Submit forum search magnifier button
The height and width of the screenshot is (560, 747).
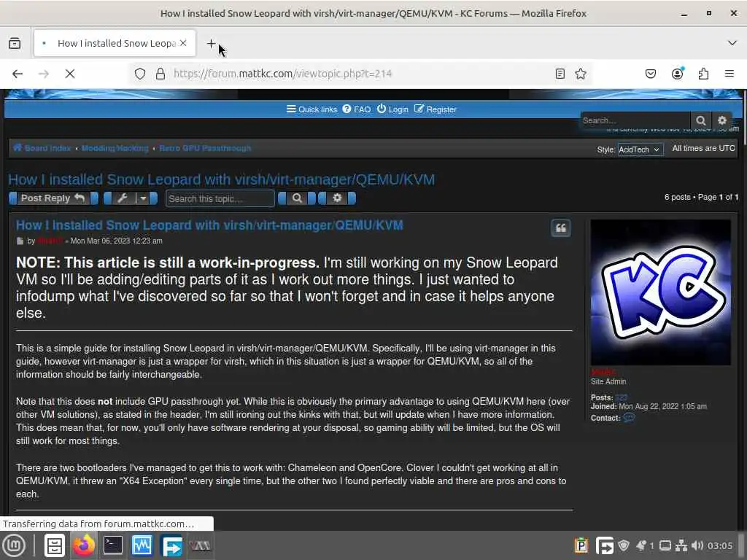coord(701,120)
